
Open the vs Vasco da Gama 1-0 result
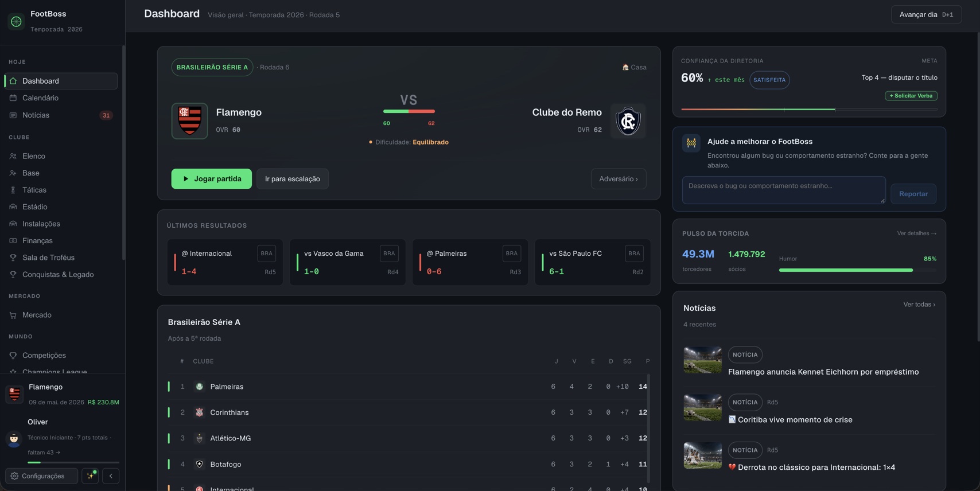tap(348, 262)
